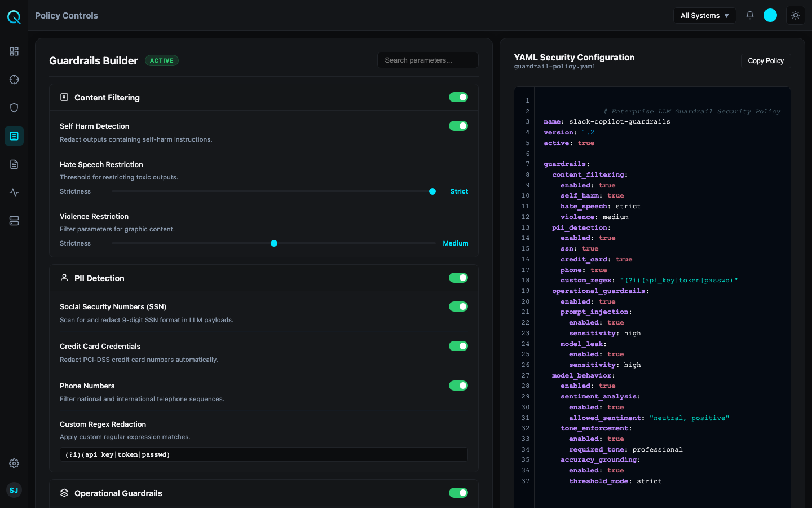Click the SJ user avatar

[x=14, y=490]
